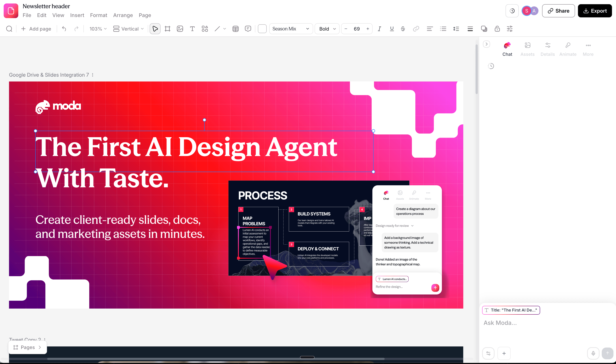616x364 pixels.
Task: Open version history clock icon in header
Action: click(x=512, y=11)
